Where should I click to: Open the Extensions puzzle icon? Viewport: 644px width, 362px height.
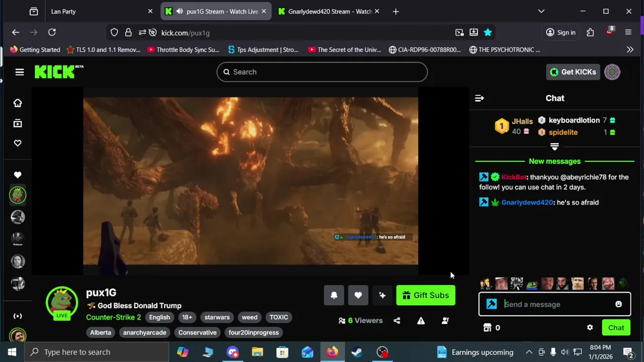click(x=590, y=32)
